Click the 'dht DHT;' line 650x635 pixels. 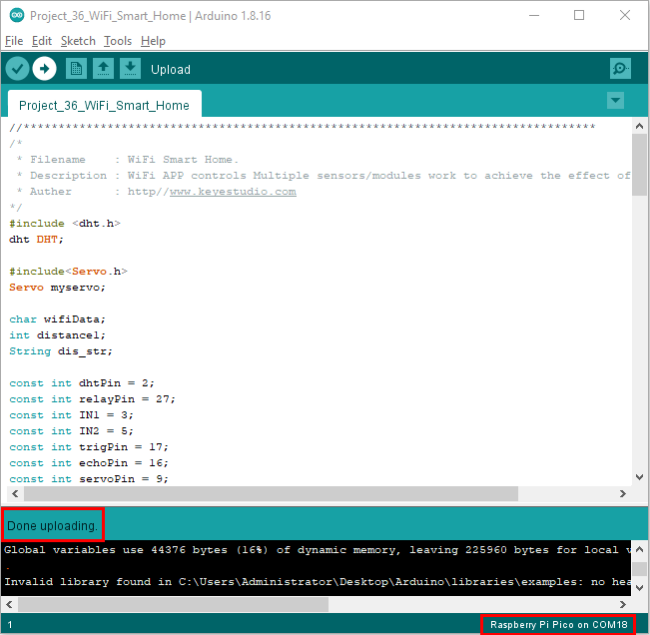36,240
